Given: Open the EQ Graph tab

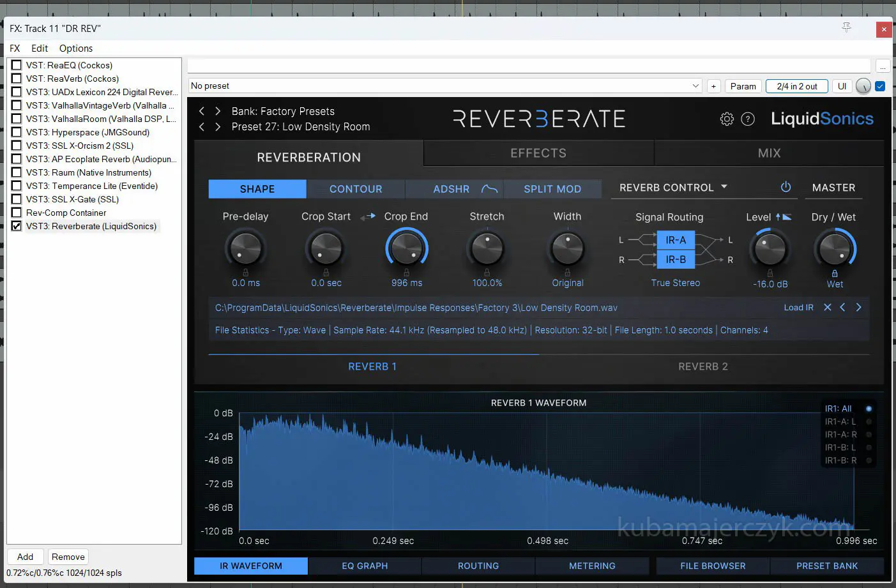Looking at the screenshot, I should tap(365, 566).
